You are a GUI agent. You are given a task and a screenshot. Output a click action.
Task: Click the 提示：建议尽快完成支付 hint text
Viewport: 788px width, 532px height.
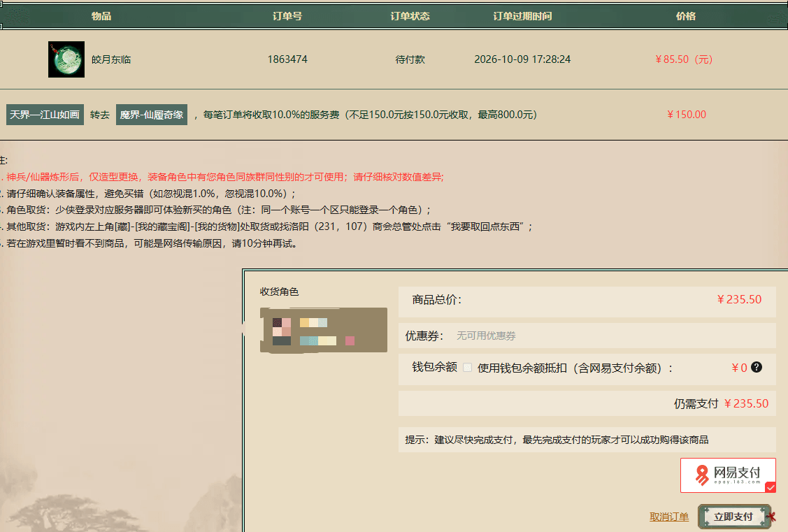557,440
